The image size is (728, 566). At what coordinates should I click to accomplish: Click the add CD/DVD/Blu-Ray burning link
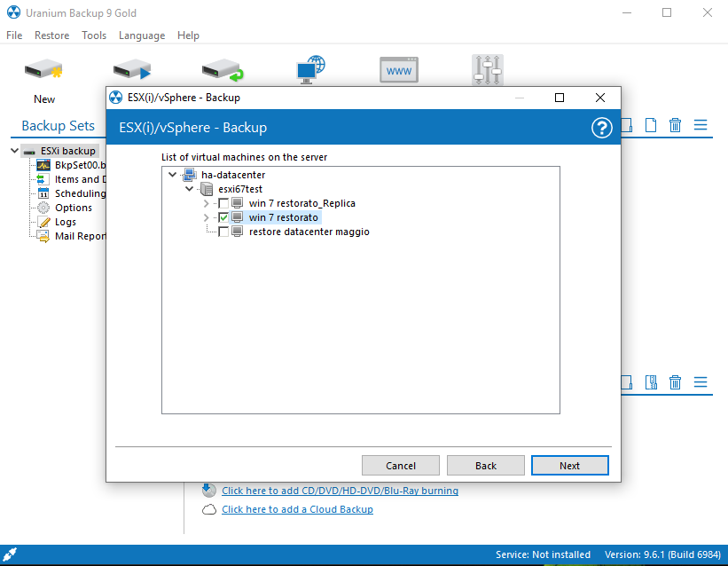(340, 491)
